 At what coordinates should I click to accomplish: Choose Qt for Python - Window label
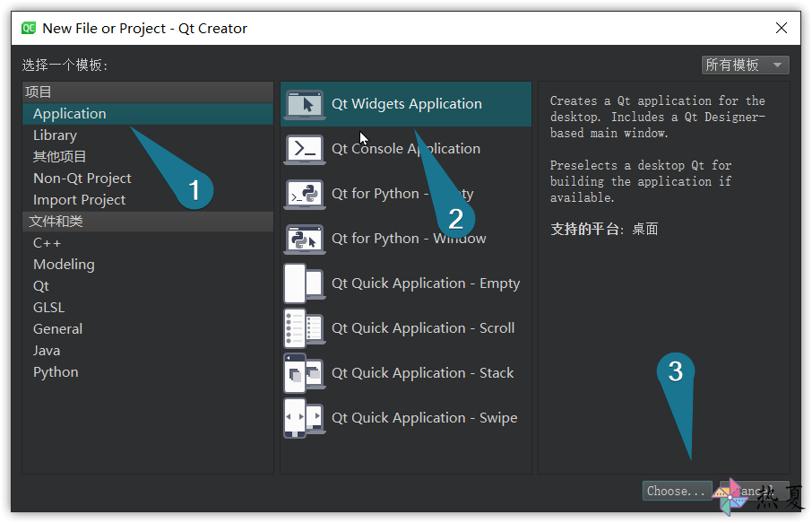point(409,239)
